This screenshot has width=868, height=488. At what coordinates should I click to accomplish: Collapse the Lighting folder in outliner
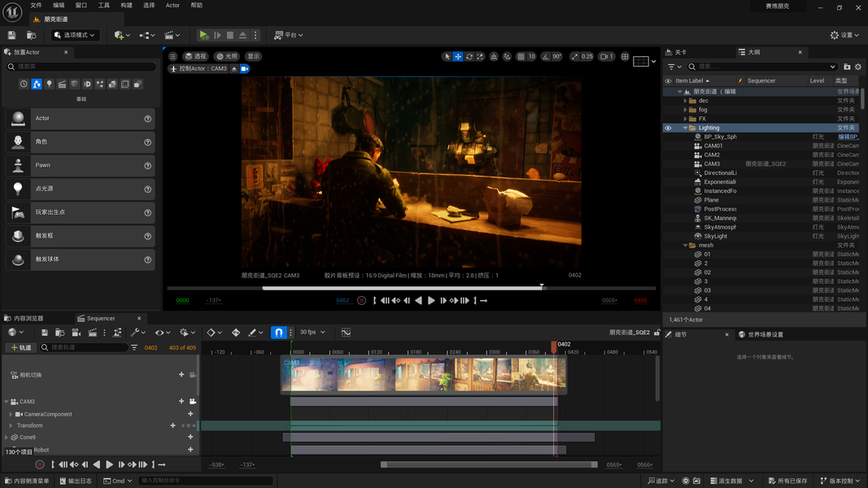(x=685, y=128)
